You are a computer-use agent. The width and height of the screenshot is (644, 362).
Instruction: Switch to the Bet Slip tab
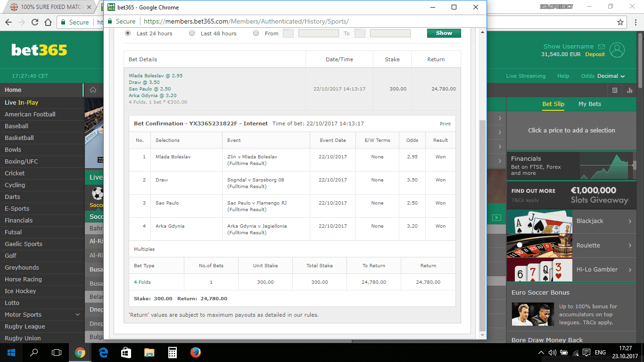553,104
